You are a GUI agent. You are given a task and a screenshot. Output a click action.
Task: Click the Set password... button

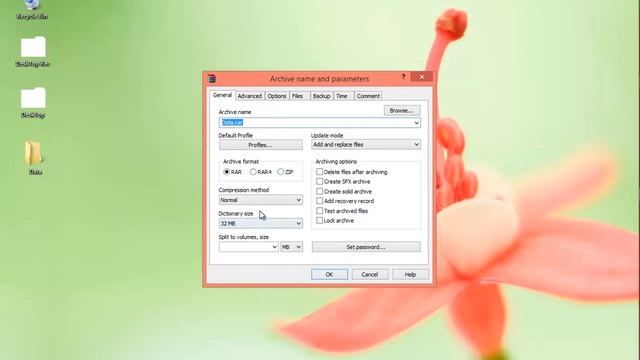pos(366,247)
